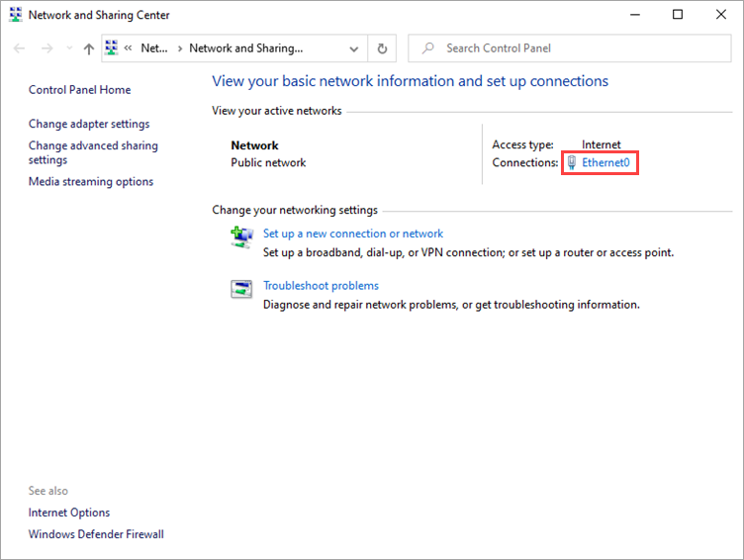This screenshot has width=744, height=560.
Task: Open Troubleshoot problems
Action: pos(321,286)
